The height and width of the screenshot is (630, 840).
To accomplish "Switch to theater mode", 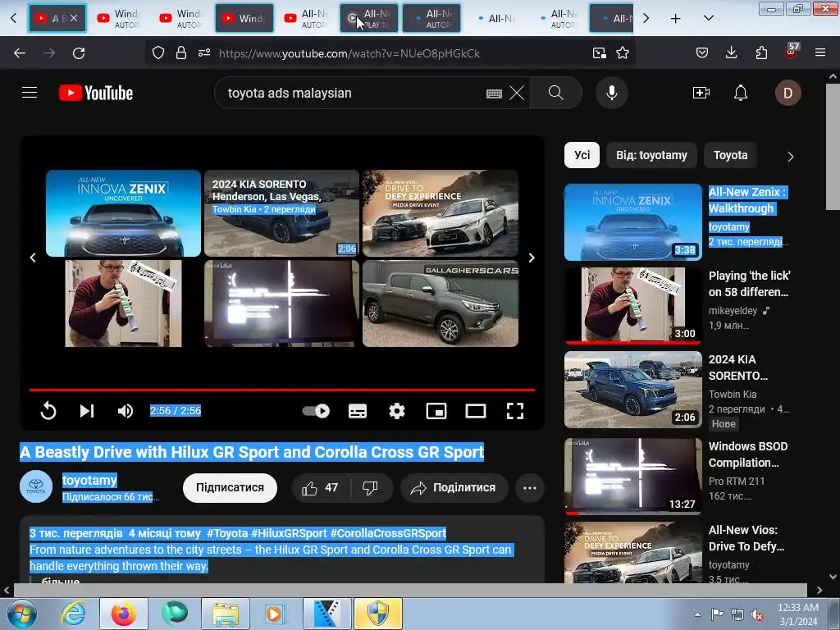I will [475, 411].
